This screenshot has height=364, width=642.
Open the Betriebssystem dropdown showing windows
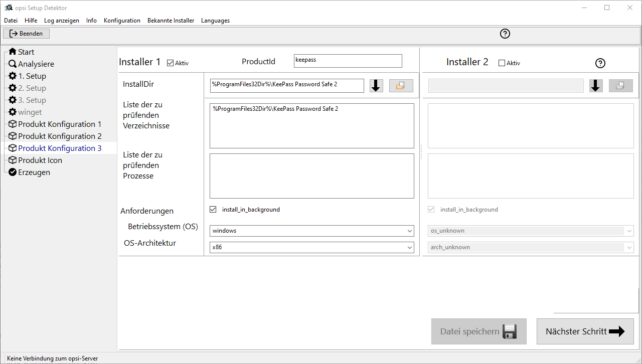pos(312,231)
